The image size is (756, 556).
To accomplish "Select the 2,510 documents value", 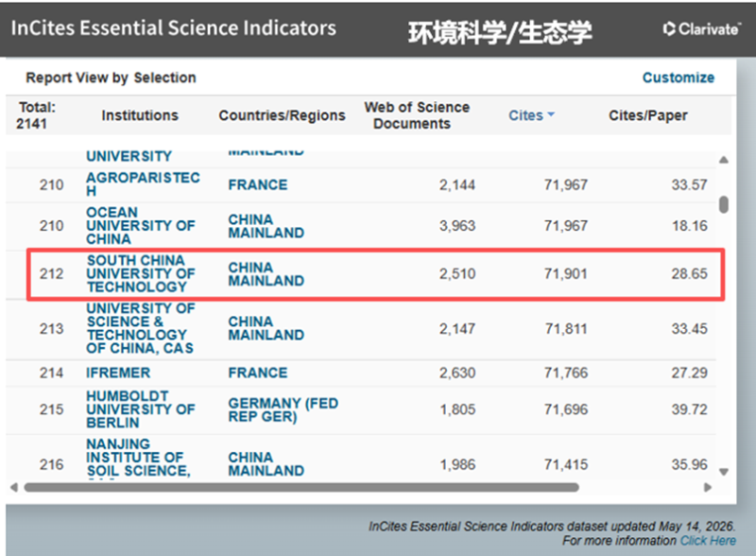I will (x=457, y=273).
